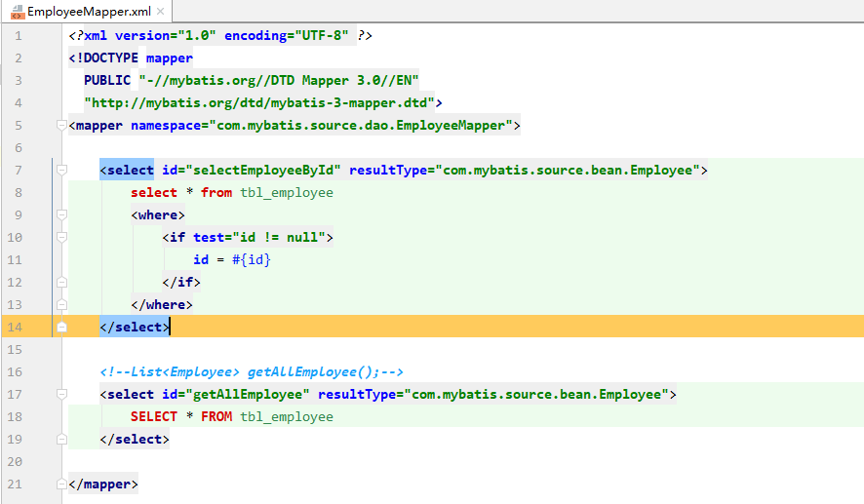Collapse the selectEmployeeById select fold at line 7
The height and width of the screenshot is (504, 864).
(61, 171)
